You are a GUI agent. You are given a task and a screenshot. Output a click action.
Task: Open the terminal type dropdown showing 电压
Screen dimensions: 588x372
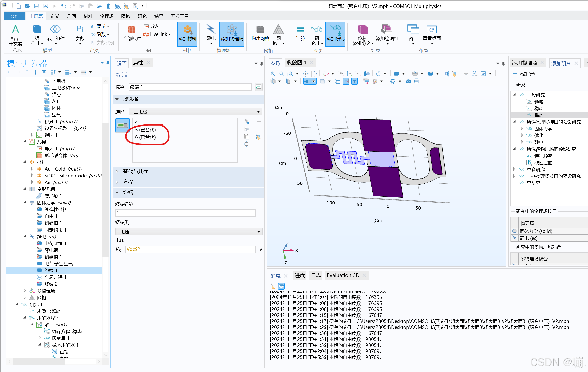point(189,232)
